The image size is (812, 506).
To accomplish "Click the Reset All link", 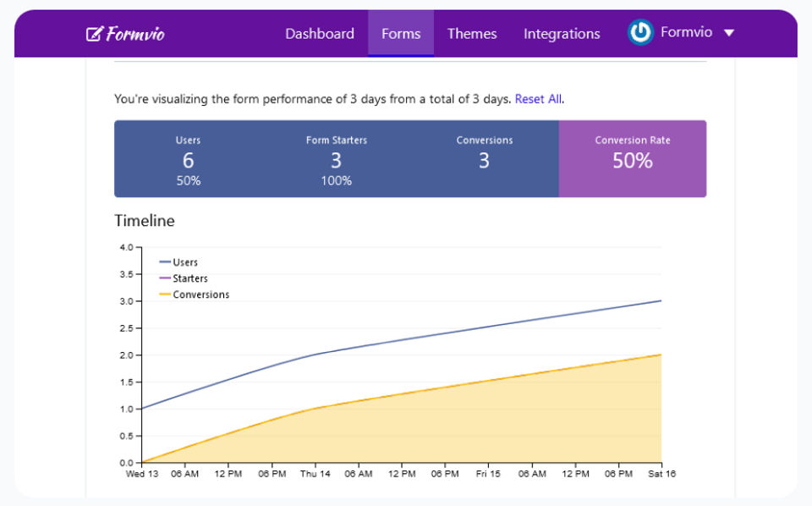I will [x=538, y=99].
